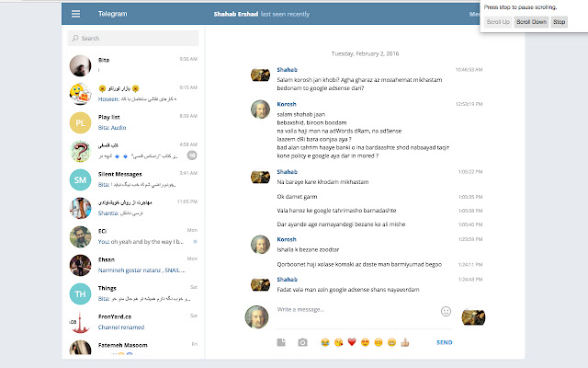Image resolution: width=588 pixels, height=368 pixels.
Task: Insert the blushing smile emoji
Action: coord(379,342)
